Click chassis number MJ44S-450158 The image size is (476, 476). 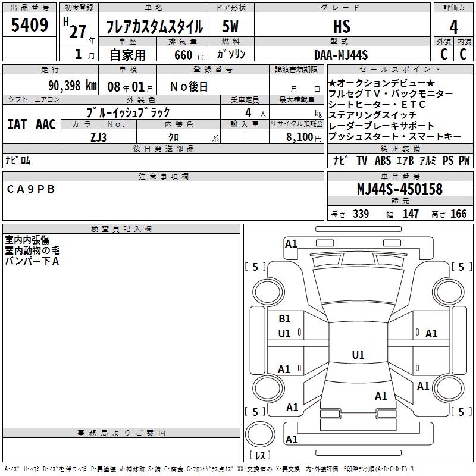400,189
